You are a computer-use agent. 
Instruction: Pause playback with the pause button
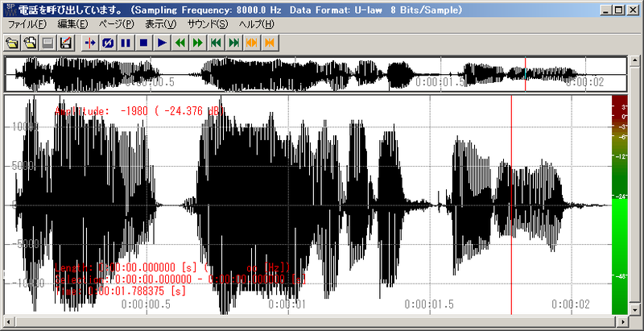pyautogui.click(x=126, y=42)
